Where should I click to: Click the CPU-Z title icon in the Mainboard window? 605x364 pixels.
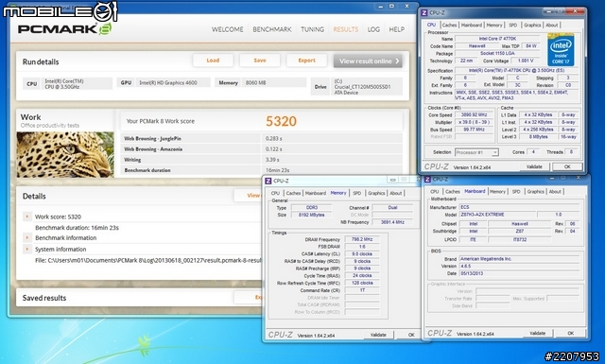point(427,179)
